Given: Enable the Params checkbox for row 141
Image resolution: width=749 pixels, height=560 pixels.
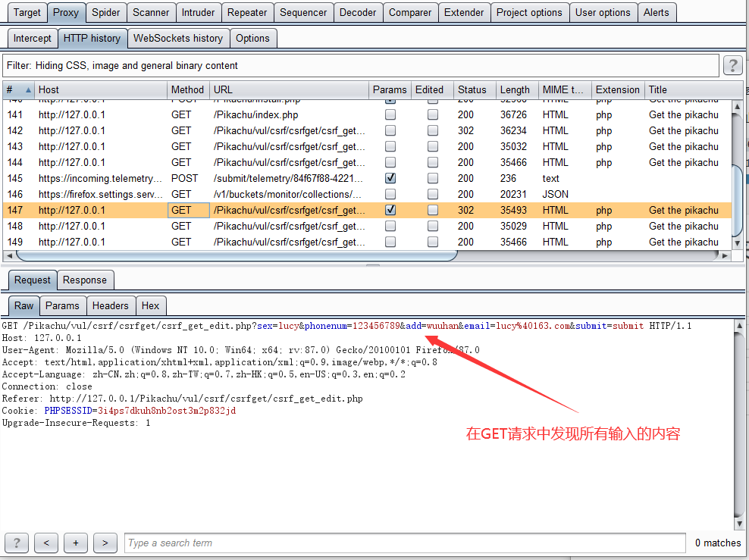Looking at the screenshot, I should pyautogui.click(x=390, y=114).
